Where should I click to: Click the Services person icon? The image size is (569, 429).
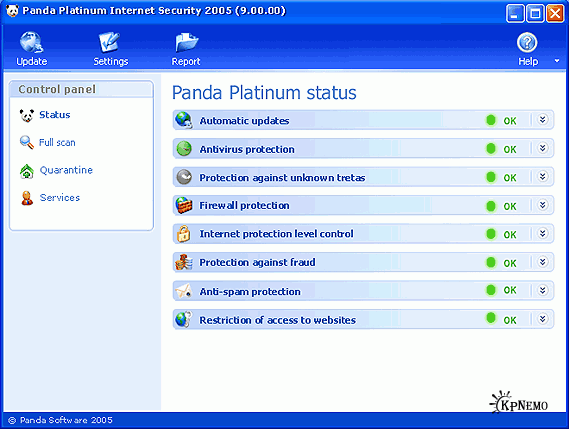click(x=27, y=198)
